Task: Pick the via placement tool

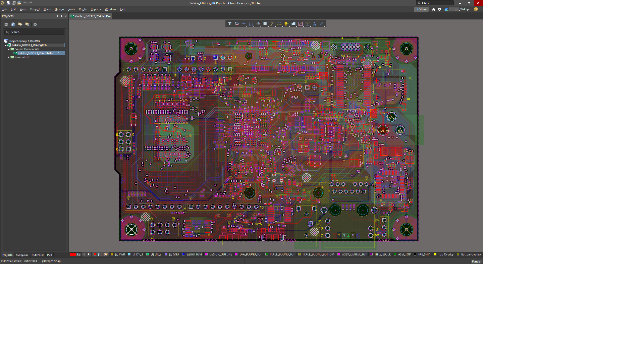Action: [286, 24]
